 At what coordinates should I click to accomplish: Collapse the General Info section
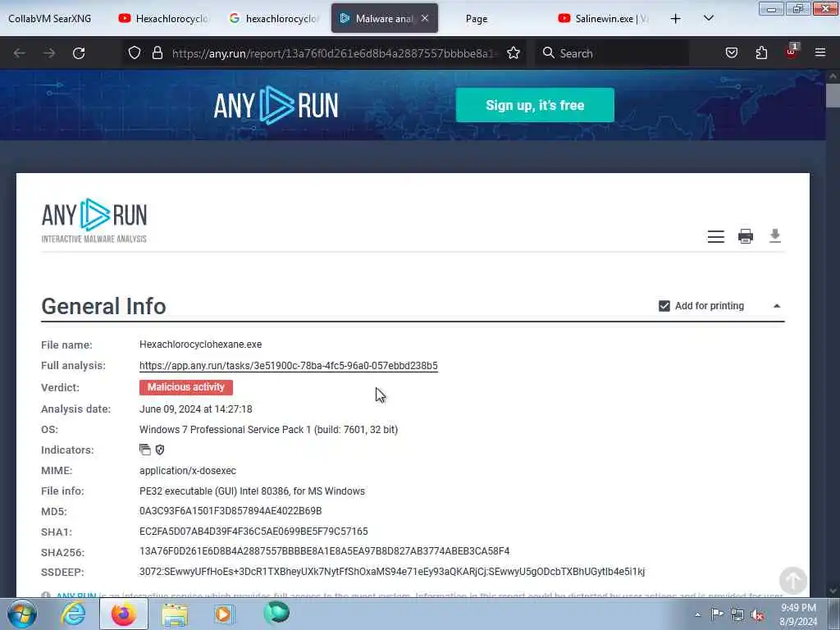(x=777, y=306)
